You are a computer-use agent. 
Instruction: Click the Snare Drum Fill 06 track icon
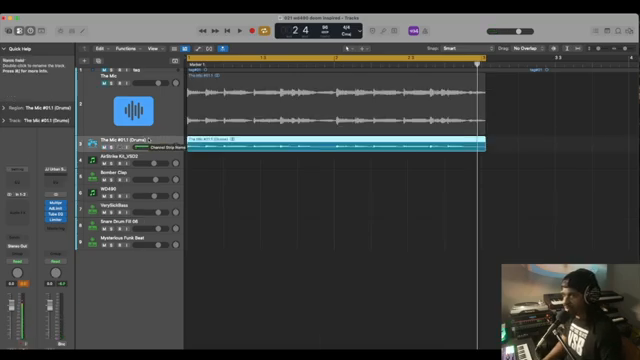(x=93, y=225)
